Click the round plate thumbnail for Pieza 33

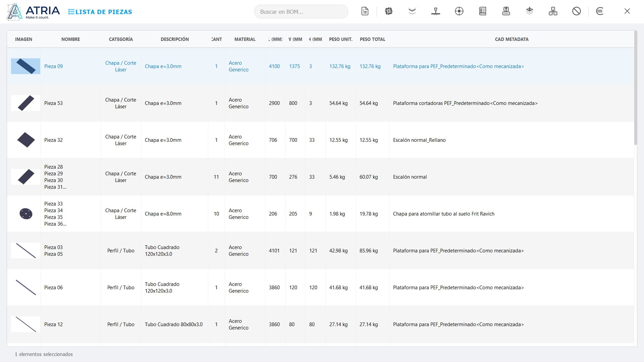pos(26,214)
